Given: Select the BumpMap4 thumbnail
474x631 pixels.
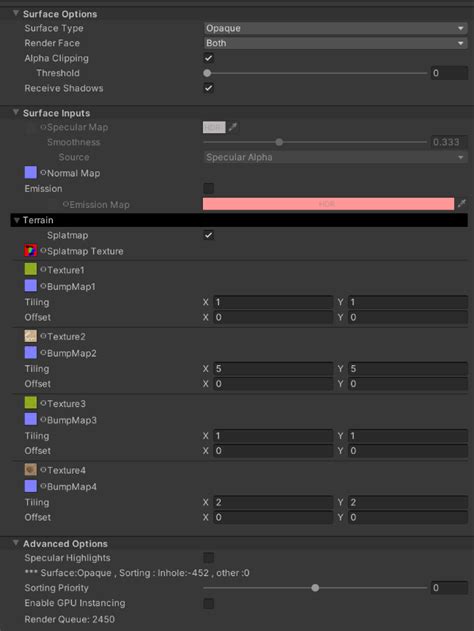Looking at the screenshot, I should point(31,486).
